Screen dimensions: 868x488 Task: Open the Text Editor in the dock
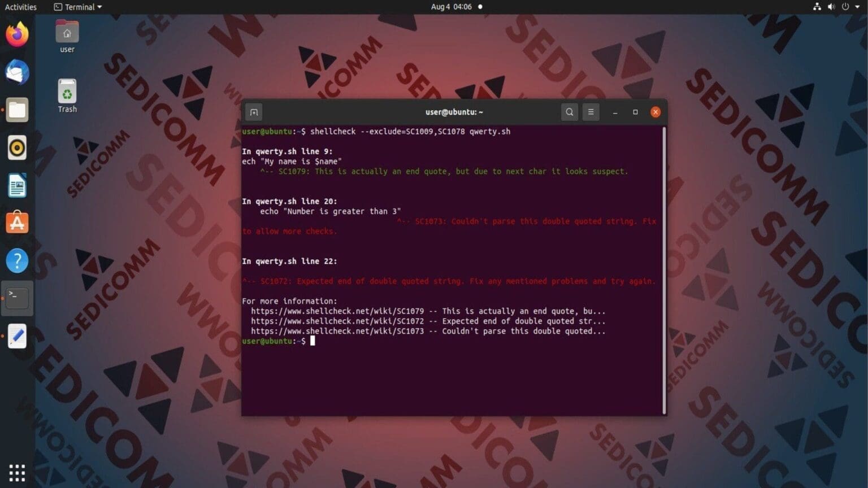(17, 336)
